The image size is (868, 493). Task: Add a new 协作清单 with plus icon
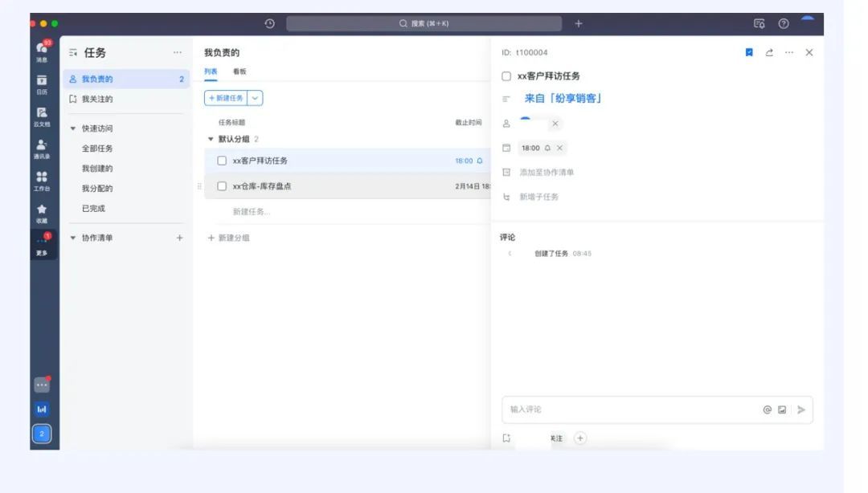pyautogui.click(x=179, y=238)
